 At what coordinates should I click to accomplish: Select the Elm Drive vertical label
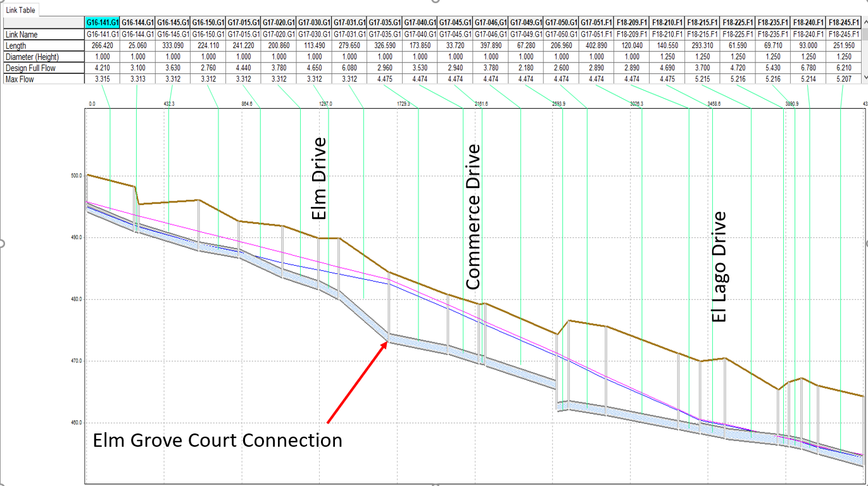pyautogui.click(x=320, y=178)
